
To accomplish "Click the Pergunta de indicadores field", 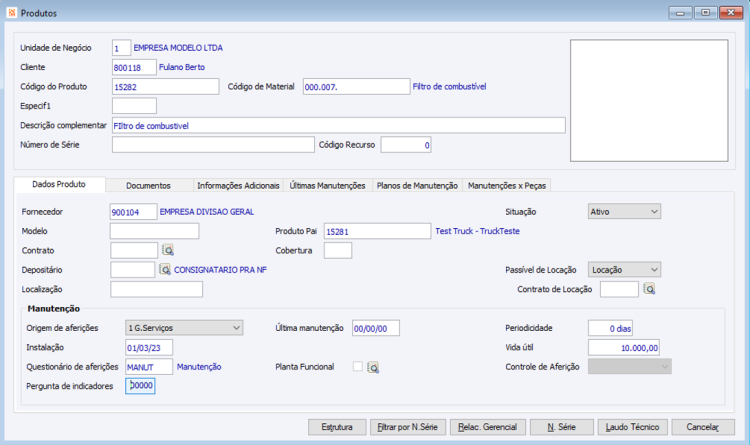I will pyautogui.click(x=140, y=386).
